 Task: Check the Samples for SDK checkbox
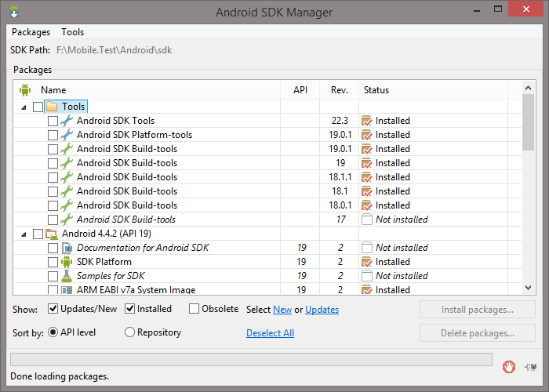tap(53, 276)
